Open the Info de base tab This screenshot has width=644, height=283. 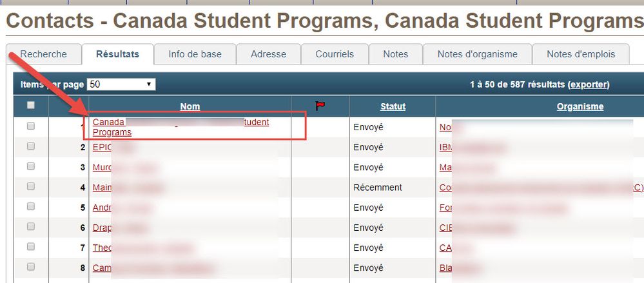tap(195, 54)
